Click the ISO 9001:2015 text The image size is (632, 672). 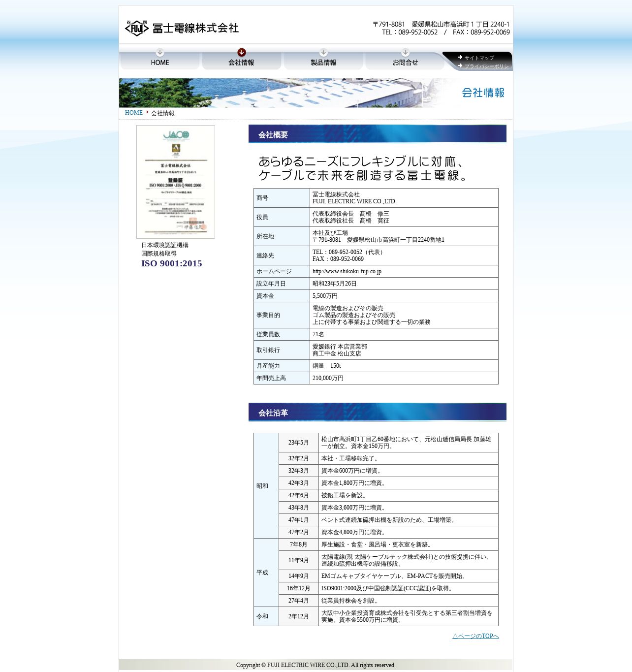pos(172,263)
